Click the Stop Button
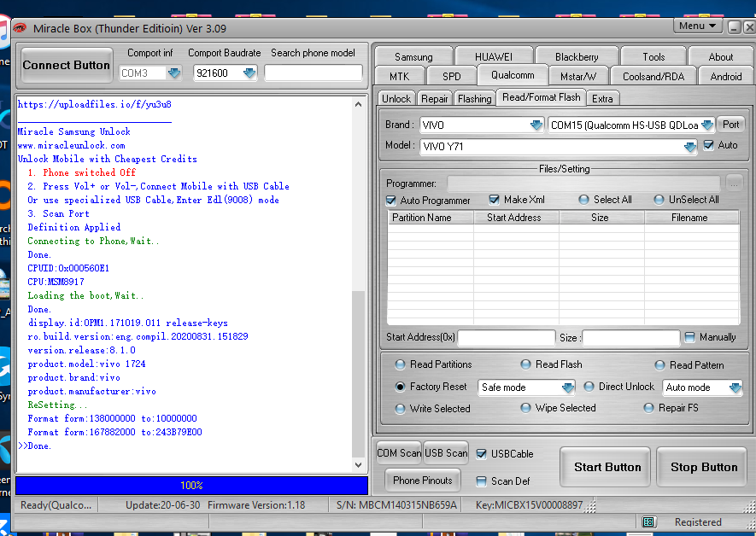This screenshot has height=536, width=756. [703, 467]
